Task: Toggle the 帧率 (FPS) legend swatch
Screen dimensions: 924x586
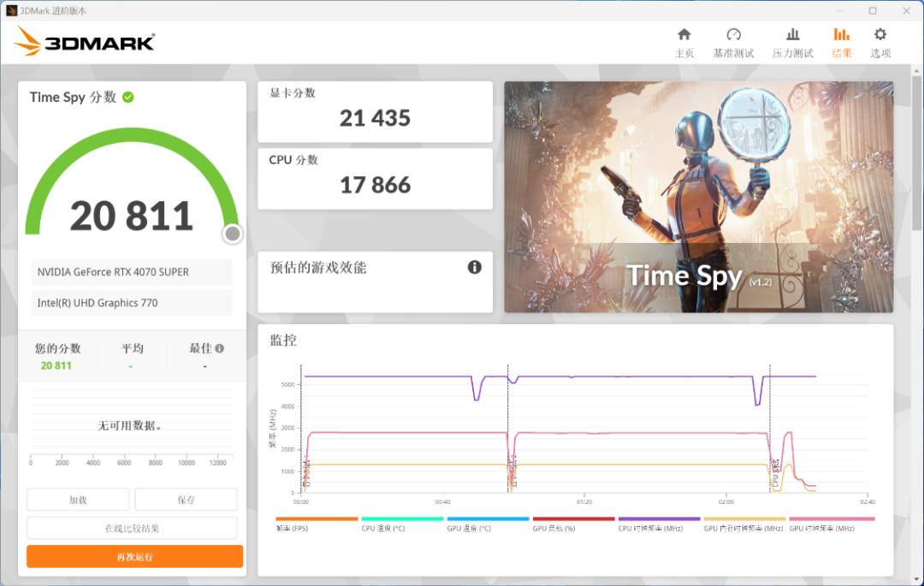Action: pyautogui.click(x=317, y=519)
